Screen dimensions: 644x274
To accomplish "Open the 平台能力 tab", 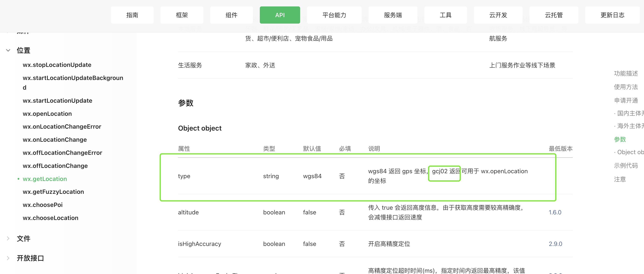I will pyautogui.click(x=334, y=15).
